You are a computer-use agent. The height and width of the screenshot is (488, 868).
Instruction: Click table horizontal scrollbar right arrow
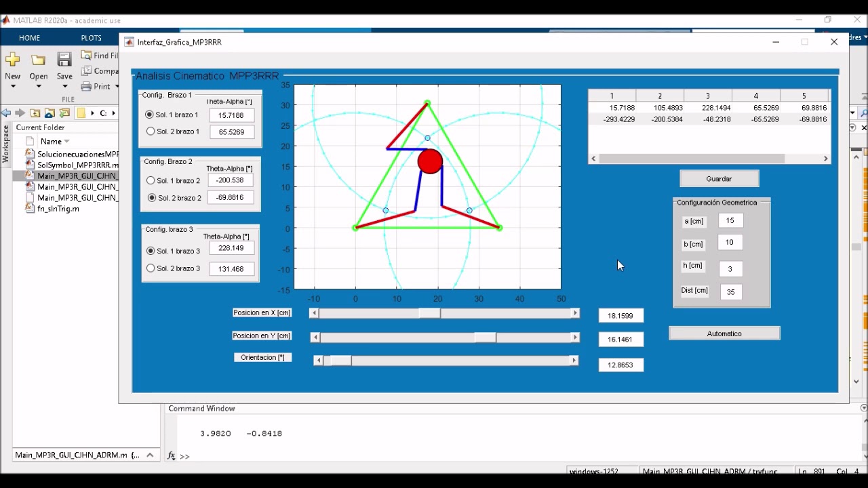point(826,159)
